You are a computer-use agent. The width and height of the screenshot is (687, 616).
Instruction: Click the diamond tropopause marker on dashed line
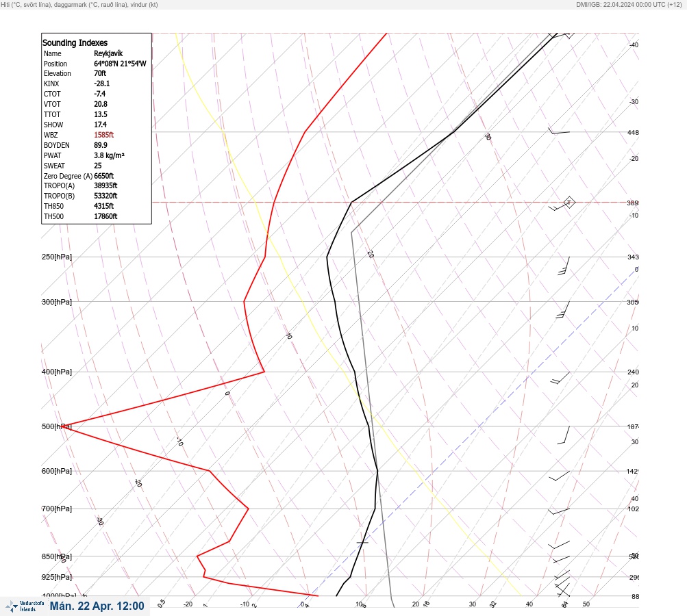point(569,203)
